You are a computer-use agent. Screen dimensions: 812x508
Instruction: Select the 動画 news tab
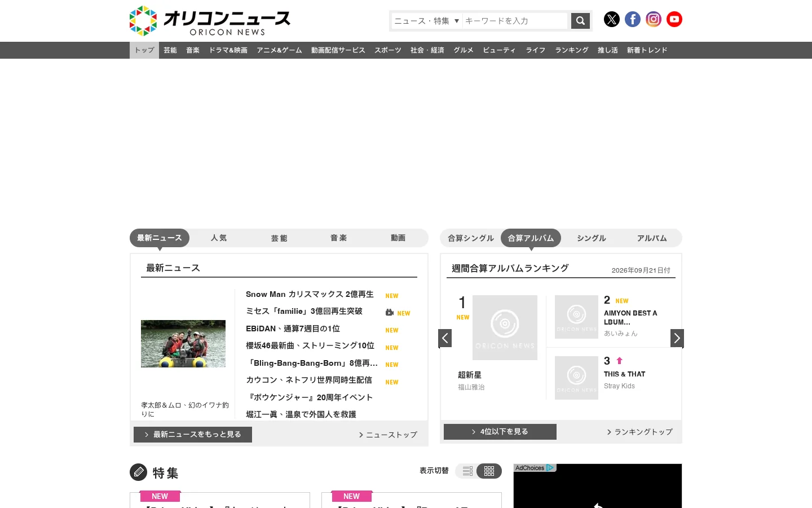(398, 238)
